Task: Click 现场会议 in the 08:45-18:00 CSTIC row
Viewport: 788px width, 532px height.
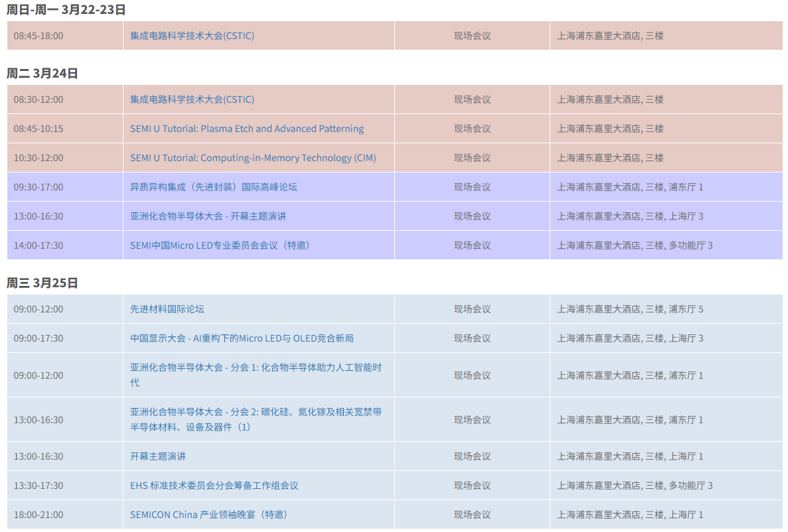Action: [x=473, y=36]
